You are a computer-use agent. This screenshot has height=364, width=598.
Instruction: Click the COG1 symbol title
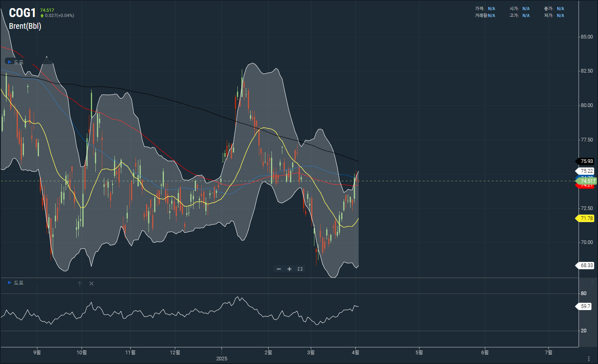[x=22, y=13]
